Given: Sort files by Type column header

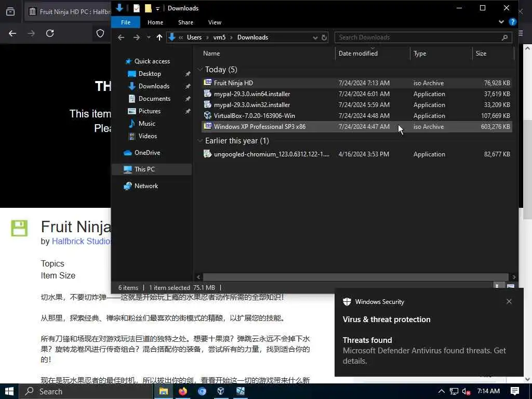Looking at the screenshot, I should pos(441,54).
